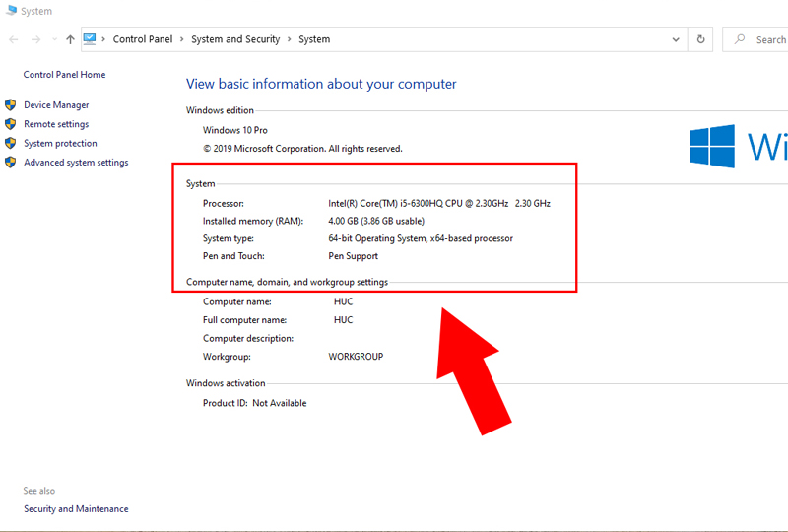Viewport: 788px width, 532px height.
Task: Click the search magnifier icon
Action: (740, 39)
